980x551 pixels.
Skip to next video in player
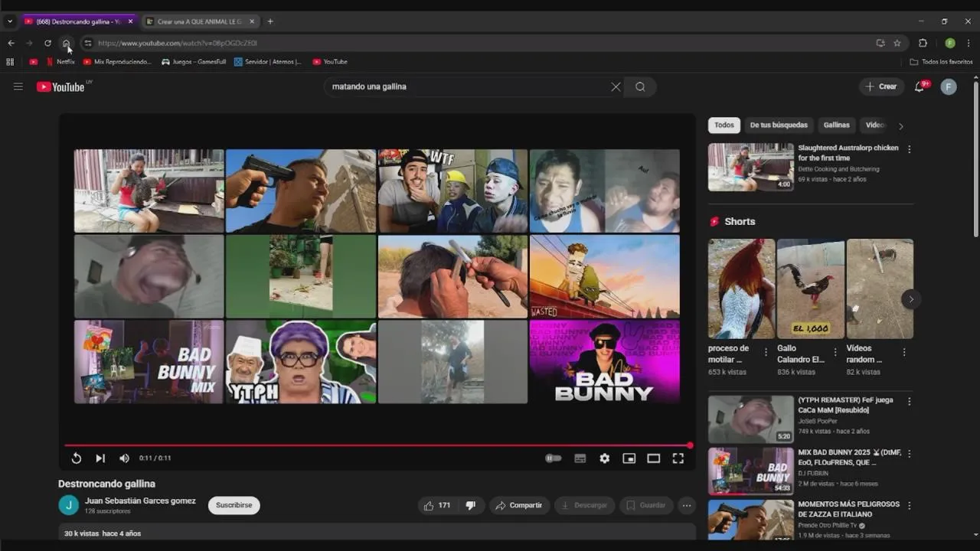coord(100,458)
